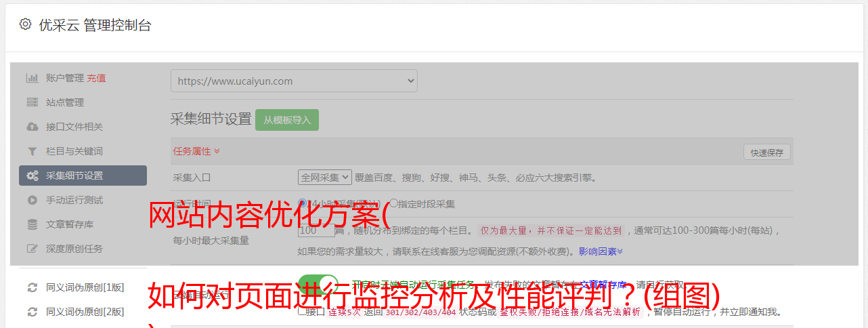Screen dimensions: 868x328
Task: Click the 快速保存 button
Action: [x=766, y=152]
